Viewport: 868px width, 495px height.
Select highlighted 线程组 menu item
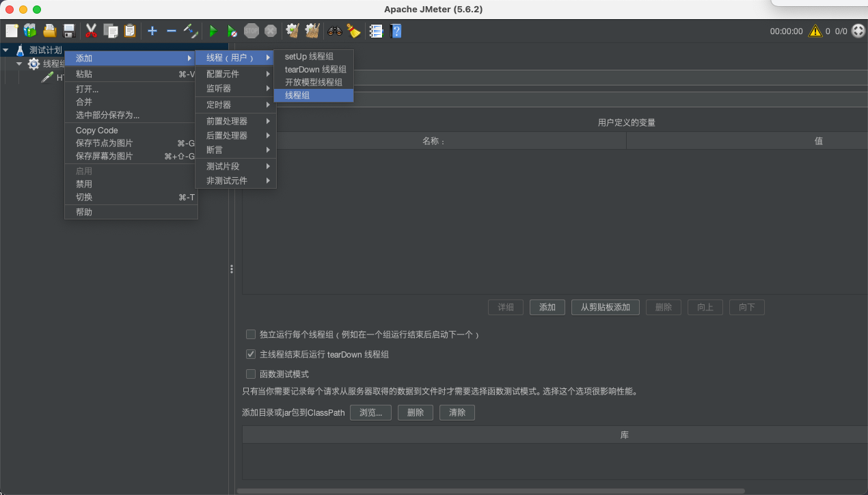314,95
